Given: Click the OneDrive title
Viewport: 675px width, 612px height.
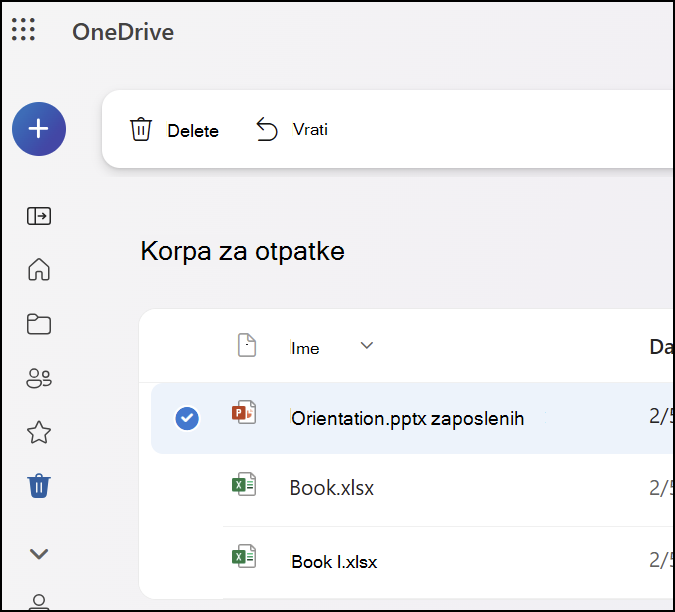Looking at the screenshot, I should (x=123, y=32).
